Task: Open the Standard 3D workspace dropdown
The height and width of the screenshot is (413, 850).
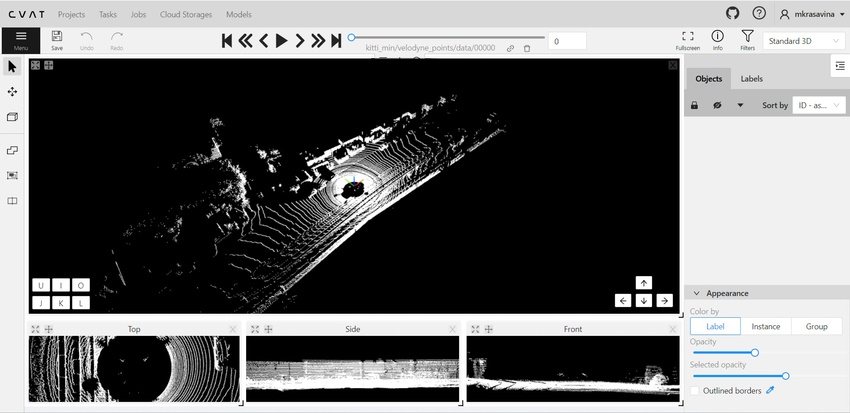Action: click(803, 41)
